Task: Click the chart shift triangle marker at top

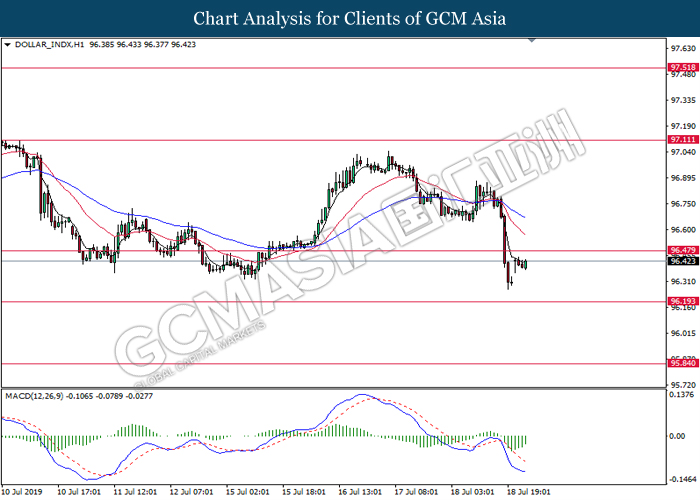Action: (532, 40)
